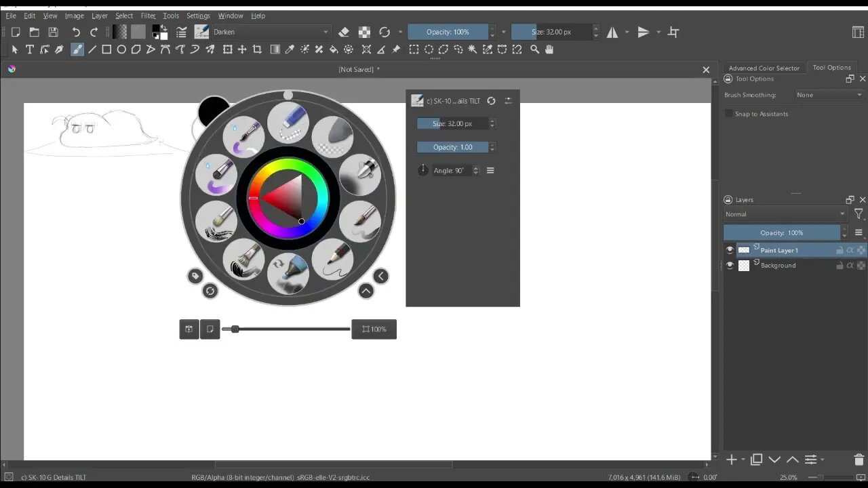Enable Snap to Assistants checkbox

(x=729, y=114)
